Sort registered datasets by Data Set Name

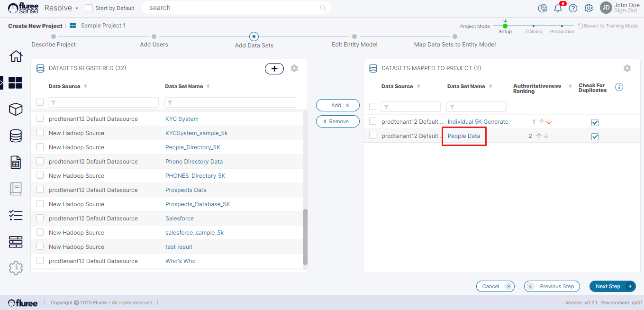(209, 86)
